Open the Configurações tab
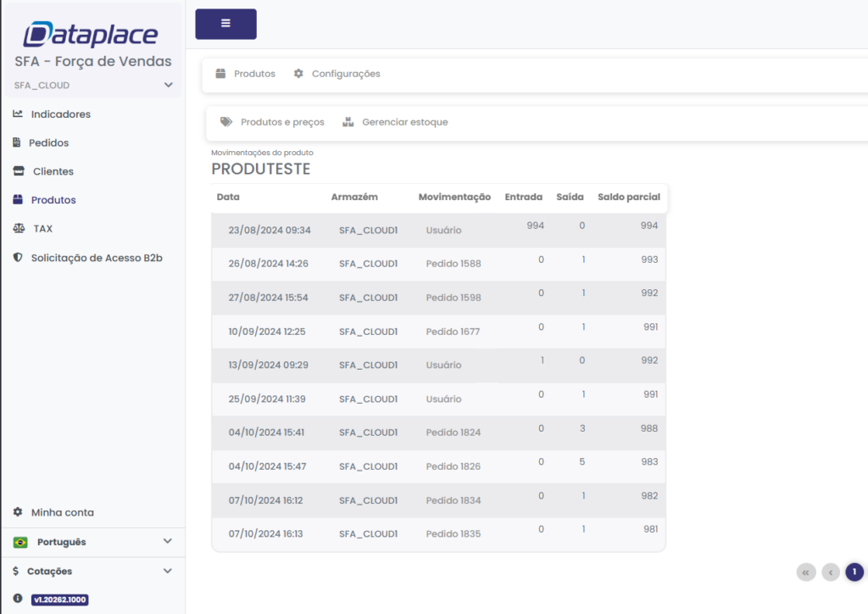The image size is (868, 614). pyautogui.click(x=337, y=74)
